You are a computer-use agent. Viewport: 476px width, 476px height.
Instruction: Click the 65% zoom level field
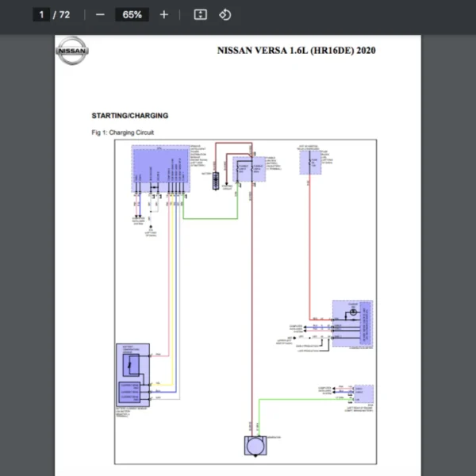pyautogui.click(x=132, y=14)
